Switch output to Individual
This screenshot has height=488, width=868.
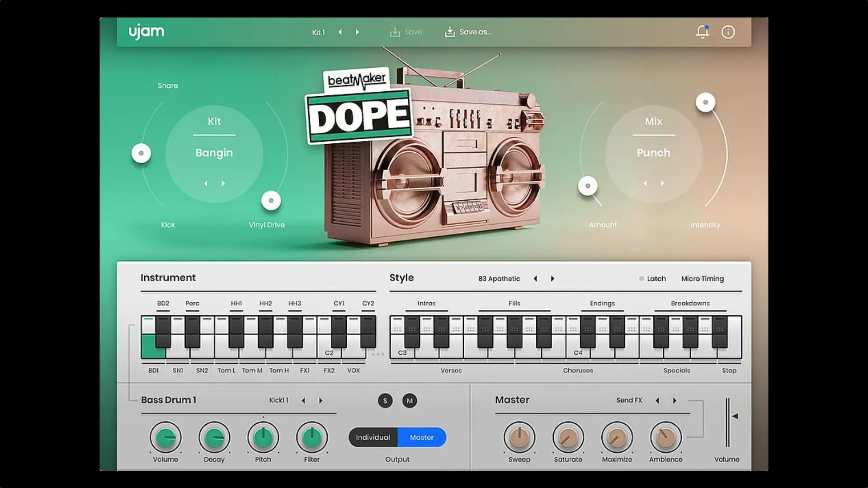pos(373,437)
